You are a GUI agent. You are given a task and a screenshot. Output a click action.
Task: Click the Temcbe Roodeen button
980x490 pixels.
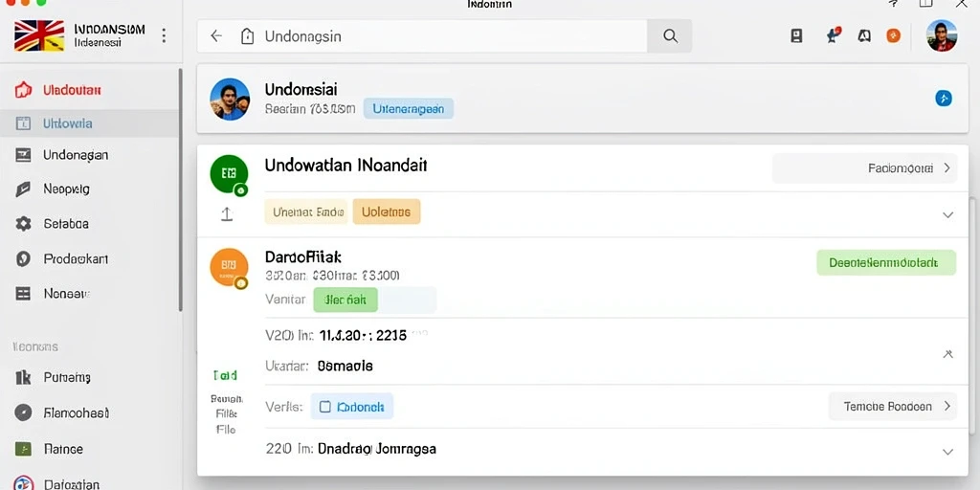click(x=893, y=406)
